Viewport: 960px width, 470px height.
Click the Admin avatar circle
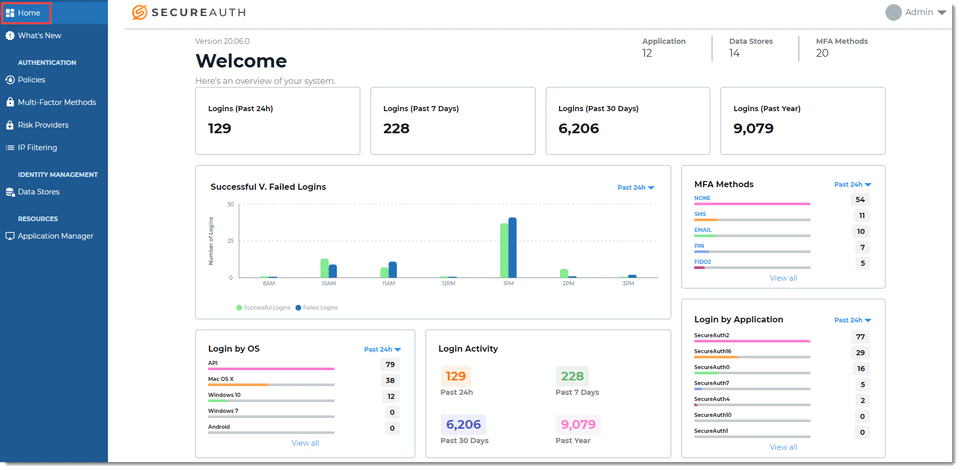(893, 12)
